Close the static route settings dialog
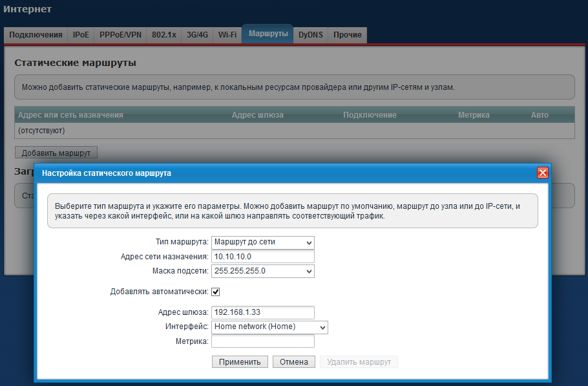588x386 pixels. pos(542,173)
